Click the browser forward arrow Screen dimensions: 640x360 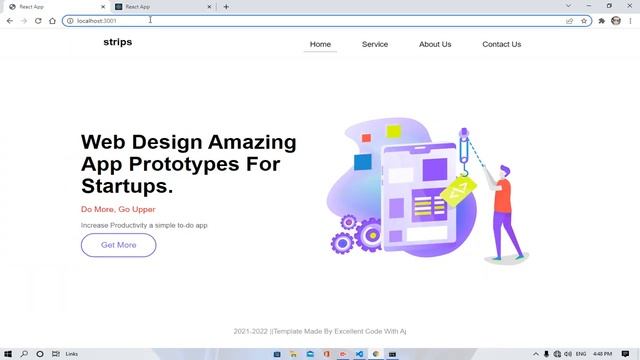(x=24, y=21)
